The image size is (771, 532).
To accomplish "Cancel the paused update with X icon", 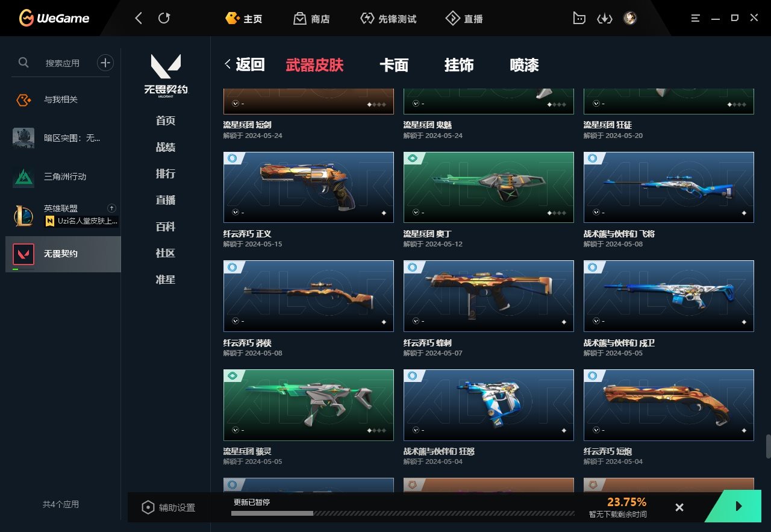I will coord(679,507).
